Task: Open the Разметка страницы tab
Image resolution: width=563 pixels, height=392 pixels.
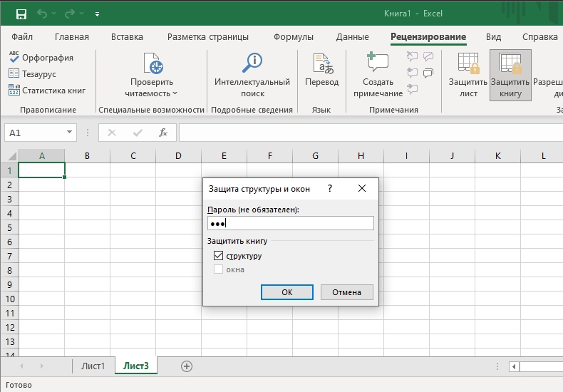Action: point(208,36)
